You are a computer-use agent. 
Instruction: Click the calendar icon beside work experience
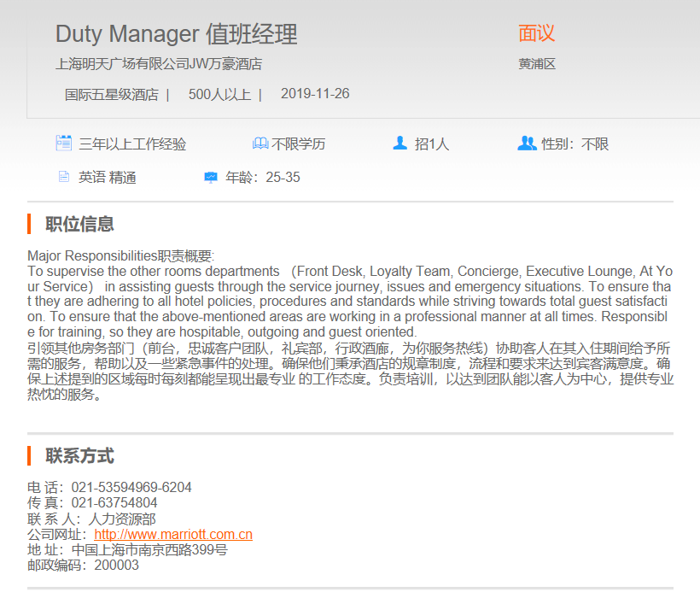tap(63, 144)
